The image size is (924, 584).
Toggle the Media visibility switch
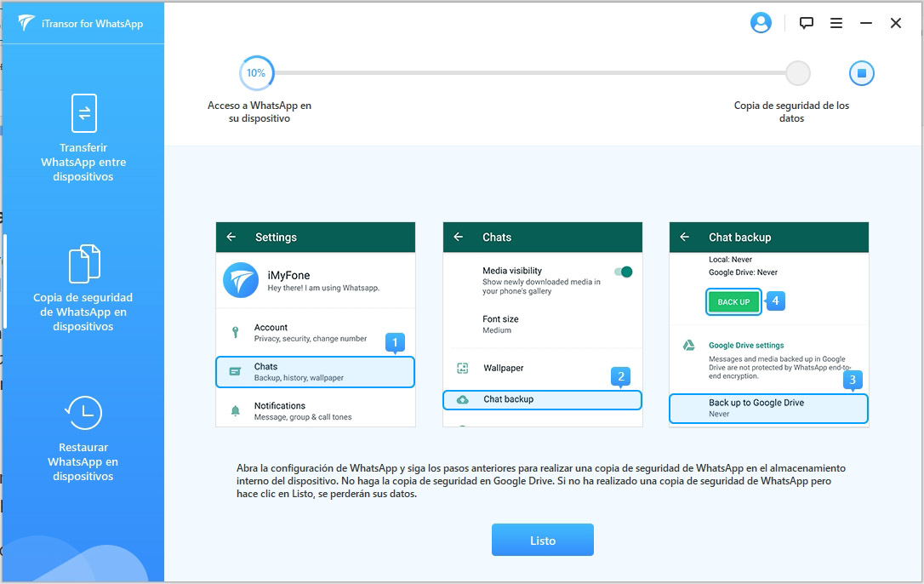click(x=623, y=272)
